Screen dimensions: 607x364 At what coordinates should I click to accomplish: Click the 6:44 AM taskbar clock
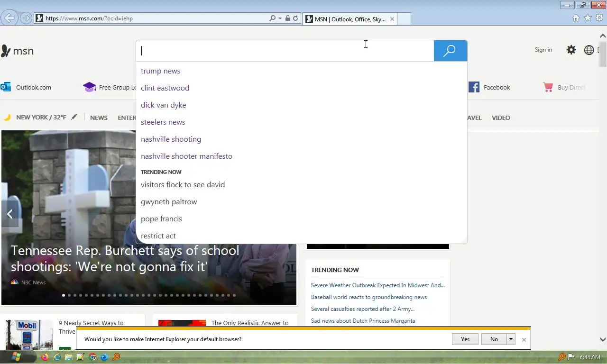590,357
